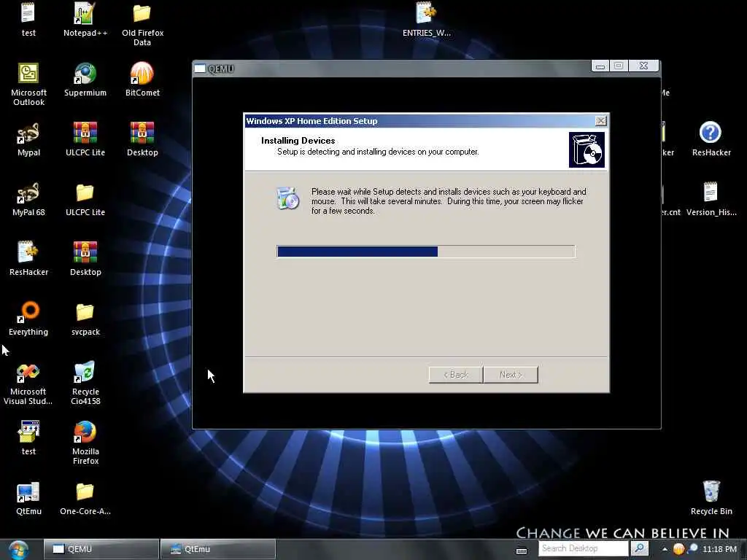Launch Notepad++ from the desktop
Image resolution: width=747 pixels, height=560 pixels.
85,13
